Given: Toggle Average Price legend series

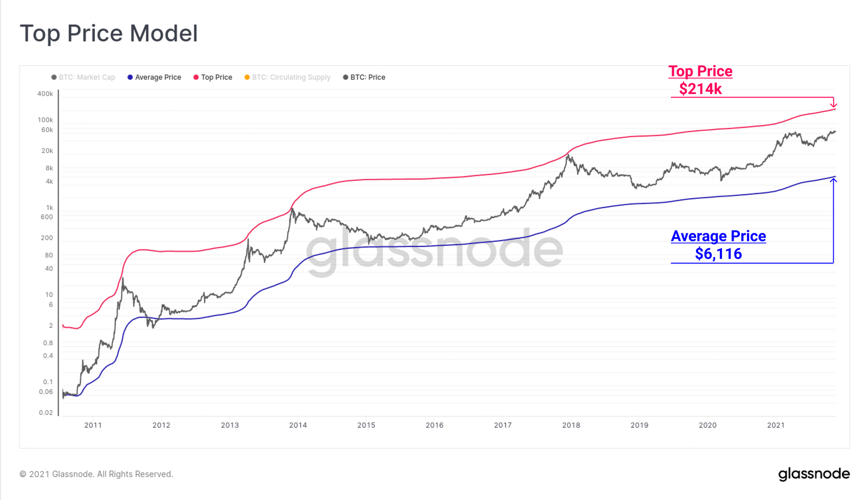Looking at the screenshot, I should [x=154, y=77].
